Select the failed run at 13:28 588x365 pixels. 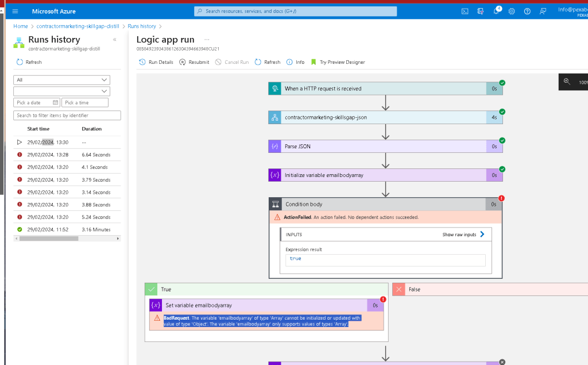pyautogui.click(x=67, y=155)
